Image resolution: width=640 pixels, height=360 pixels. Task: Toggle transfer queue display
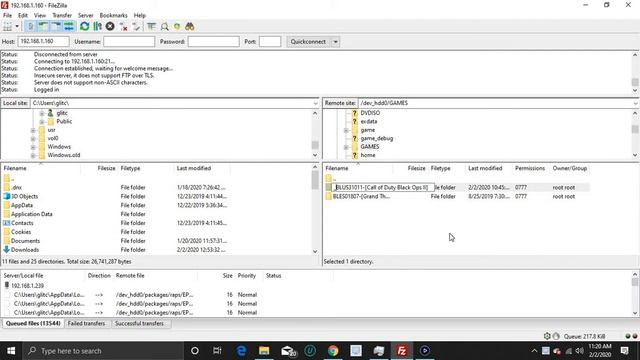(69, 27)
